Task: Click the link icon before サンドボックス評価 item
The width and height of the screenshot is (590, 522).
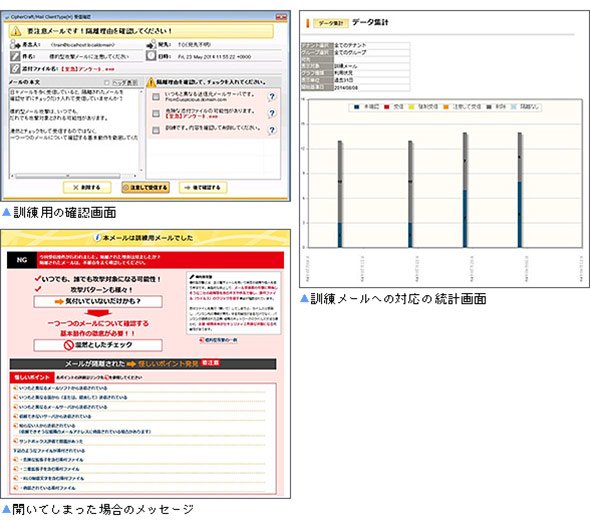Action: [x=15, y=441]
